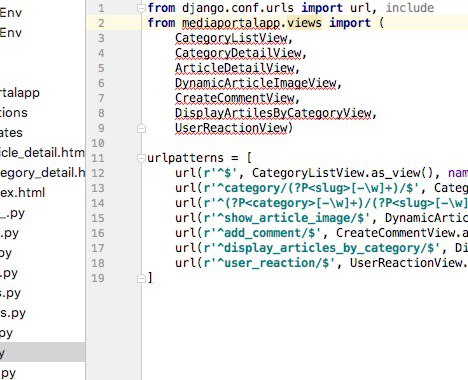Click the 'urlpatterns' variable on line 11

click(x=185, y=158)
